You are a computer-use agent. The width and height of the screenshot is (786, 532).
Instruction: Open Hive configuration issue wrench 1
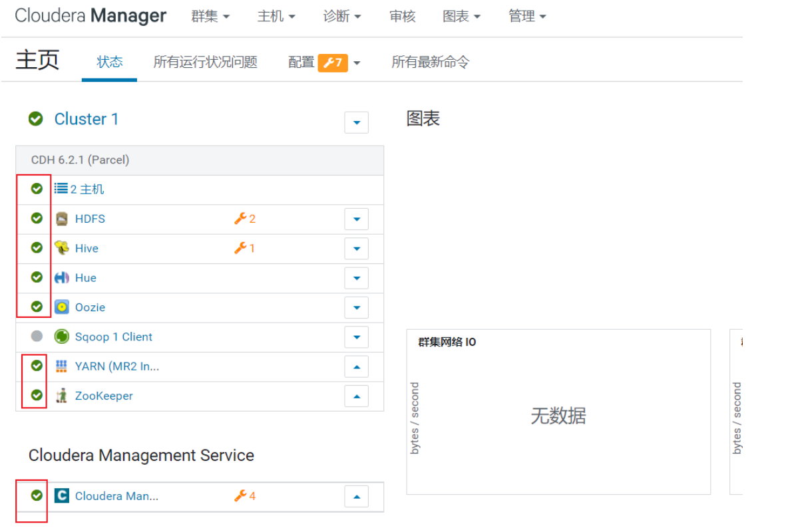point(245,248)
